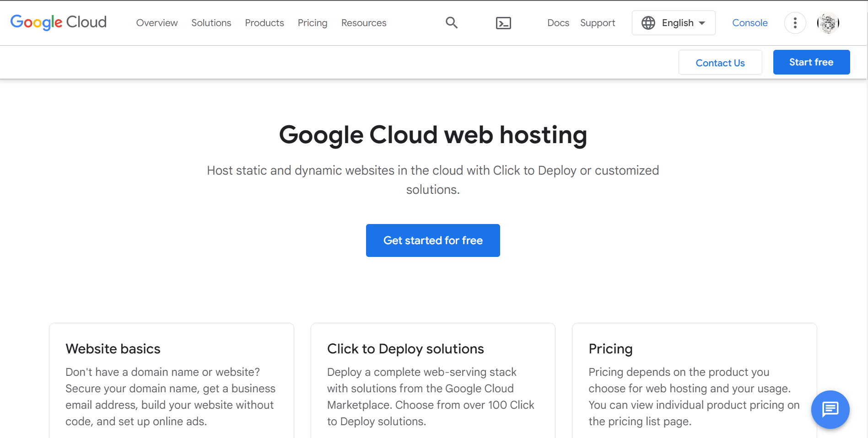
Task: Select the Pricing card heading
Action: 610,349
